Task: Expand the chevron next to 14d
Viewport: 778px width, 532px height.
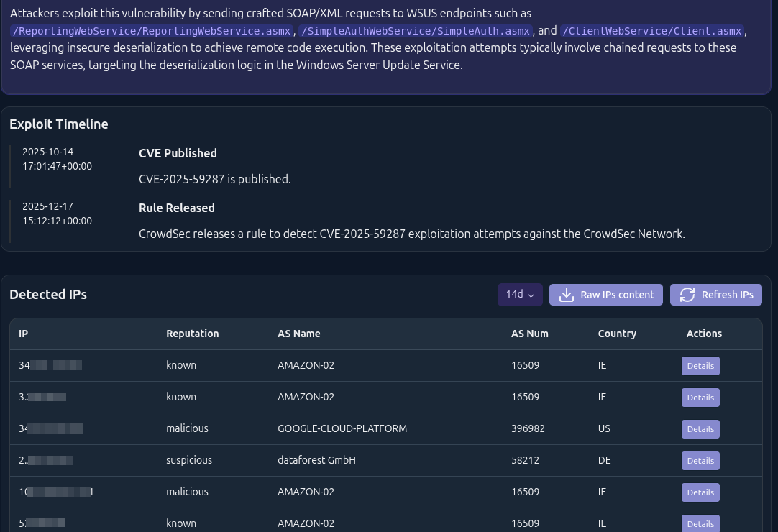Action: point(531,295)
